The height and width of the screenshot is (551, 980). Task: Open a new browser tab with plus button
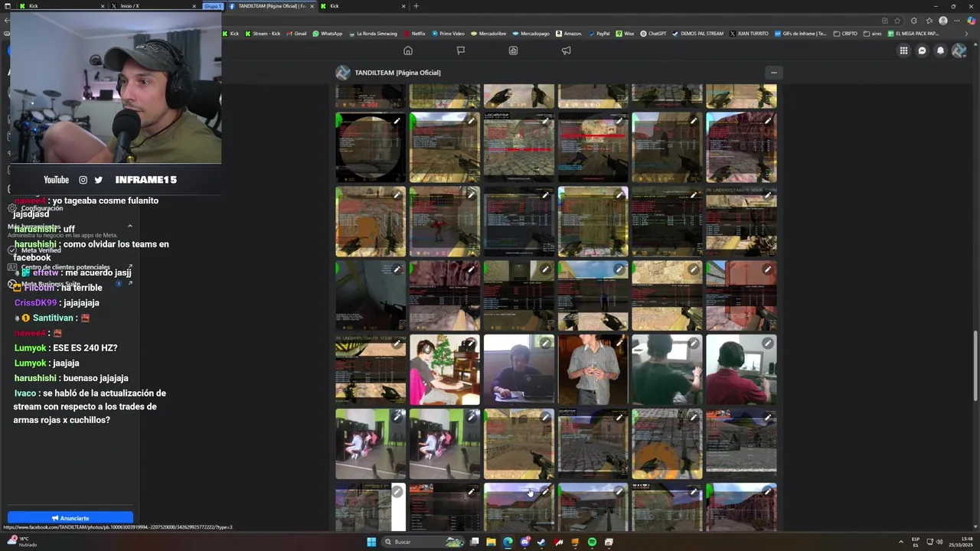pos(416,6)
